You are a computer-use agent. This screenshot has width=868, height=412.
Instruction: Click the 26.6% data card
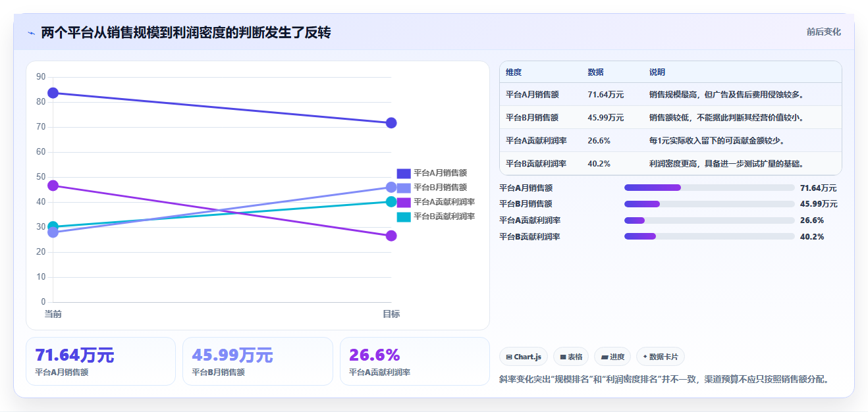(415, 361)
